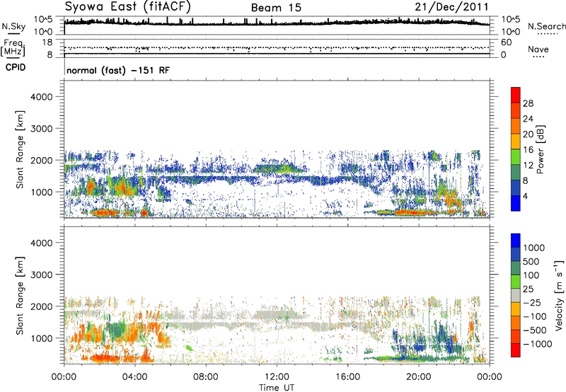Click the '12:00' time axis label
Image resolution: width=566 pixels, height=392 pixels.
click(x=277, y=377)
